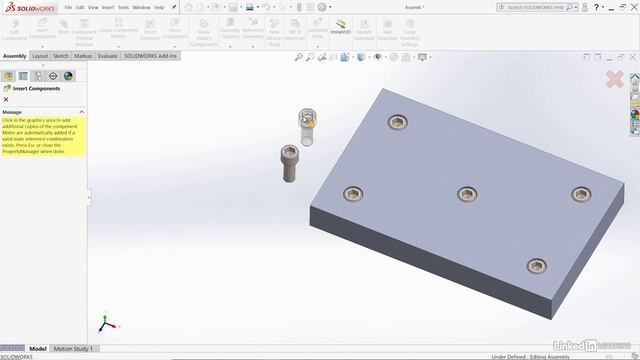Open the Save flyout arrow
Screen dimensions: 640x360
(x=241, y=7)
